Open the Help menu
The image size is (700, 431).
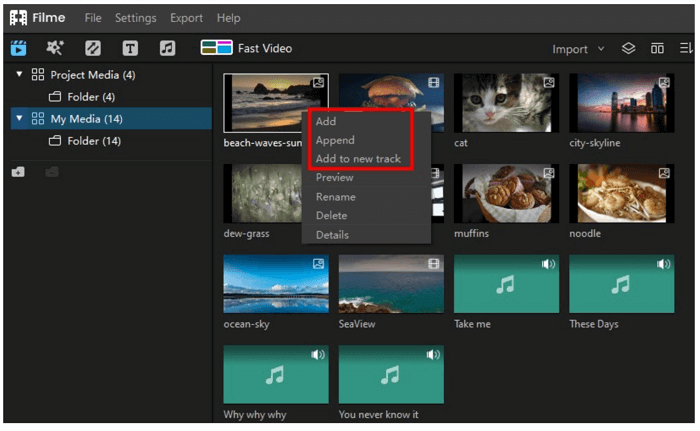coord(228,18)
